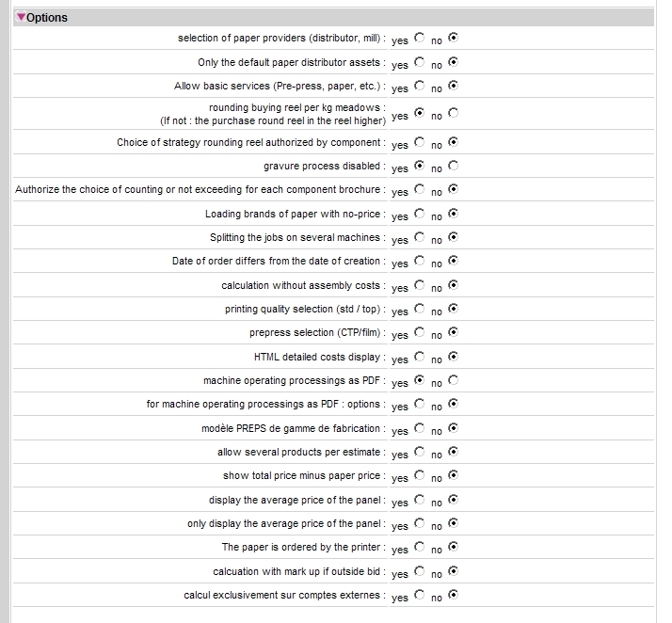Viewport: 672px width, 623px height.
Task: Set machine operating processings as PDF to no
Action: pos(454,380)
